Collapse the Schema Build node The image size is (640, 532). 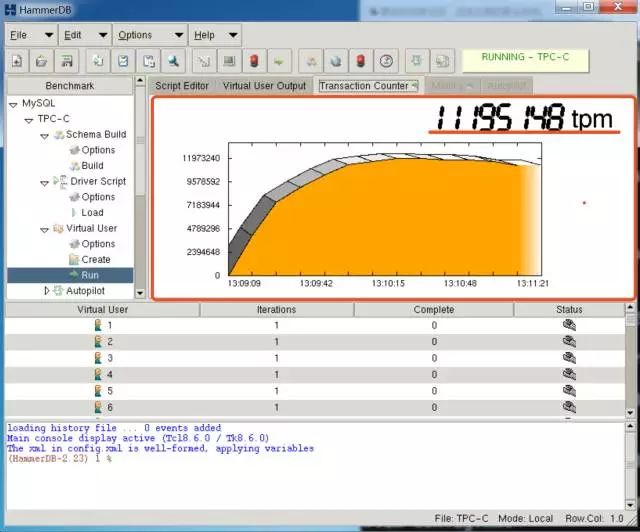44,136
